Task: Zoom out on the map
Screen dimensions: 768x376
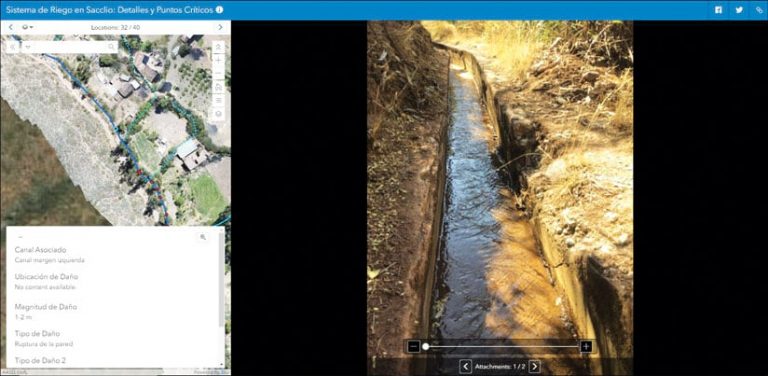Action: point(218,73)
